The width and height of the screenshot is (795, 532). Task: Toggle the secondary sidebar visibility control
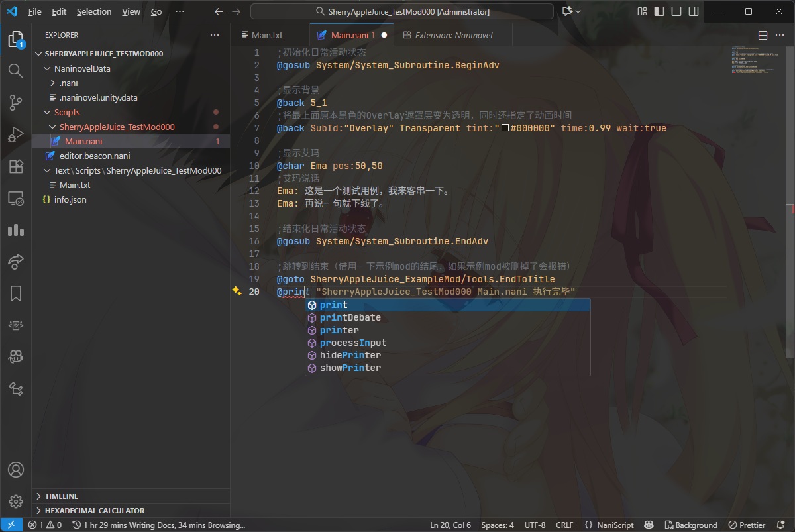tap(695, 11)
